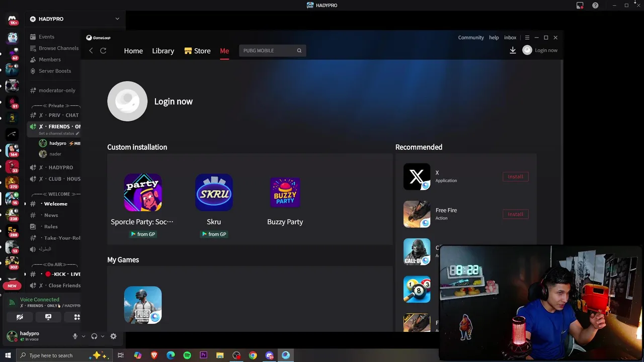
Task: Expand HADYPRO server dropdown
Action: [117, 19]
